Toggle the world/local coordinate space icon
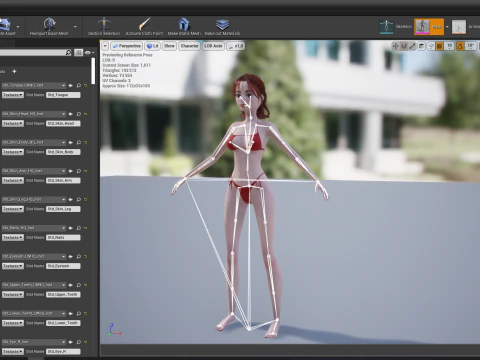Viewport: 480px width, 360px height. pos(421,46)
